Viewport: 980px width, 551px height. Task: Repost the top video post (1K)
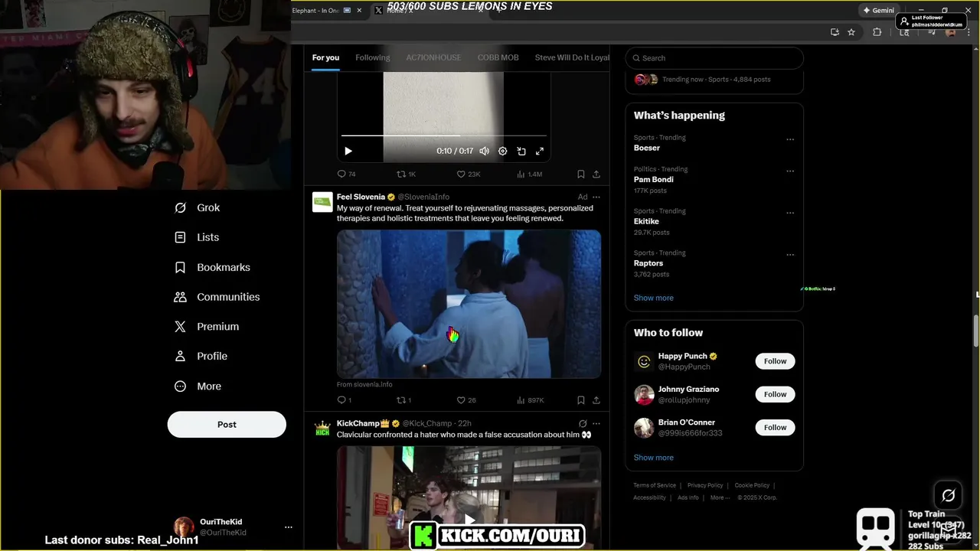[x=406, y=174]
